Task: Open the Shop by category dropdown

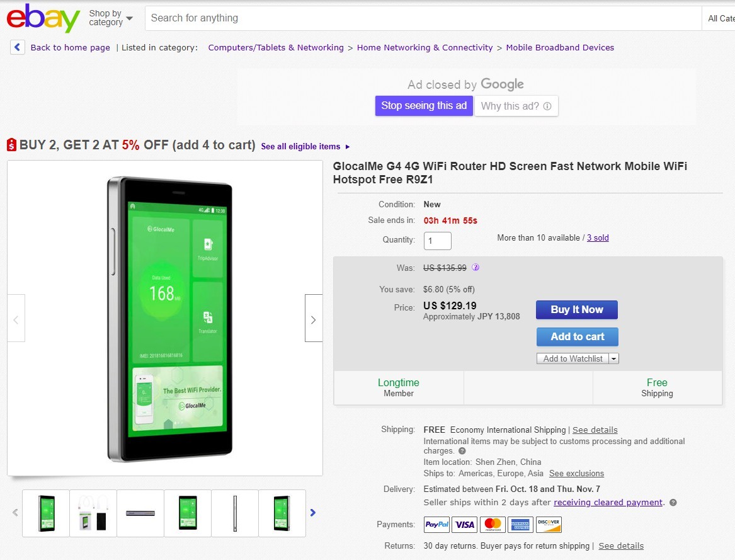Action: pos(111,18)
